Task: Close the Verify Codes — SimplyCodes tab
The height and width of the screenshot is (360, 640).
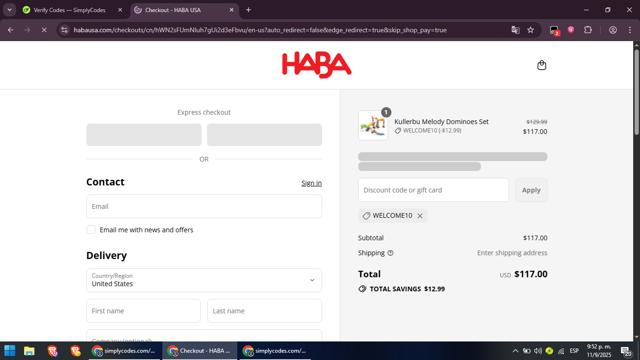Action: coord(120,10)
